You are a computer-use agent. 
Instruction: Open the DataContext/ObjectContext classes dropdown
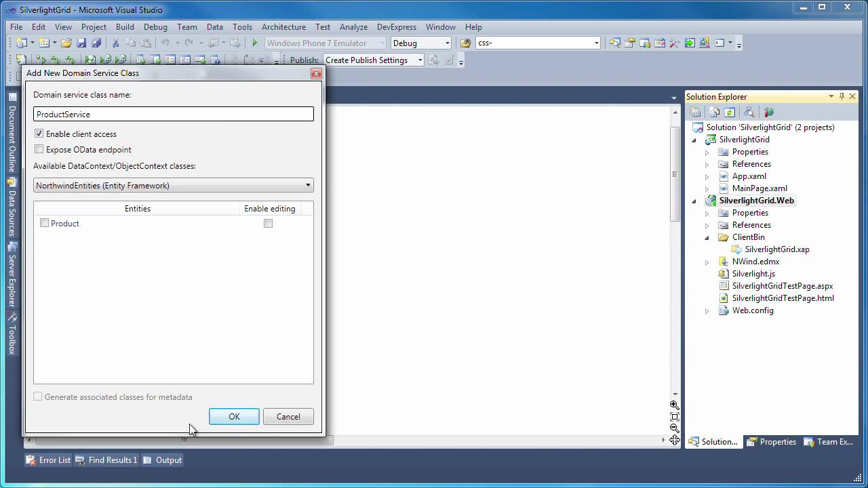[x=174, y=185]
